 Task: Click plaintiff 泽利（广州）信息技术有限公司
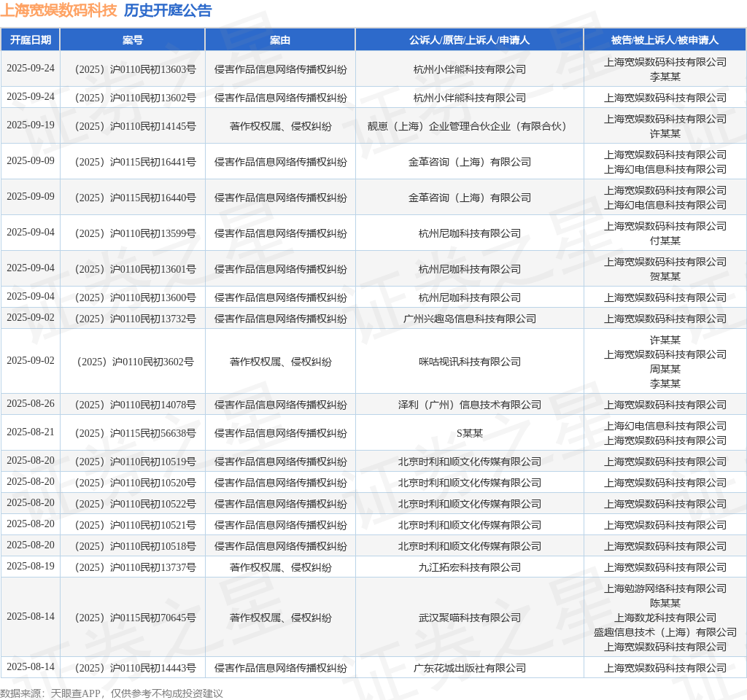click(469, 405)
